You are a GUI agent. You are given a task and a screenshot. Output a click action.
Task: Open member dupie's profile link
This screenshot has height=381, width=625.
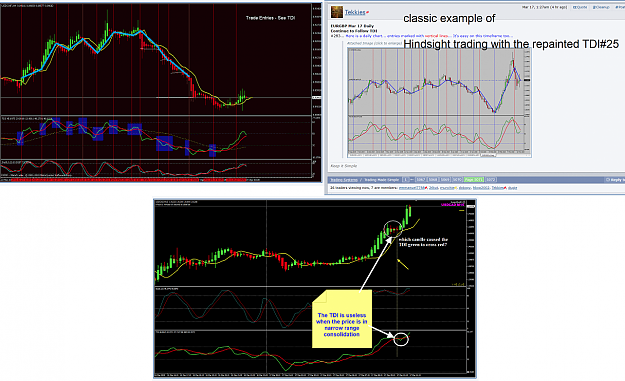click(513, 188)
